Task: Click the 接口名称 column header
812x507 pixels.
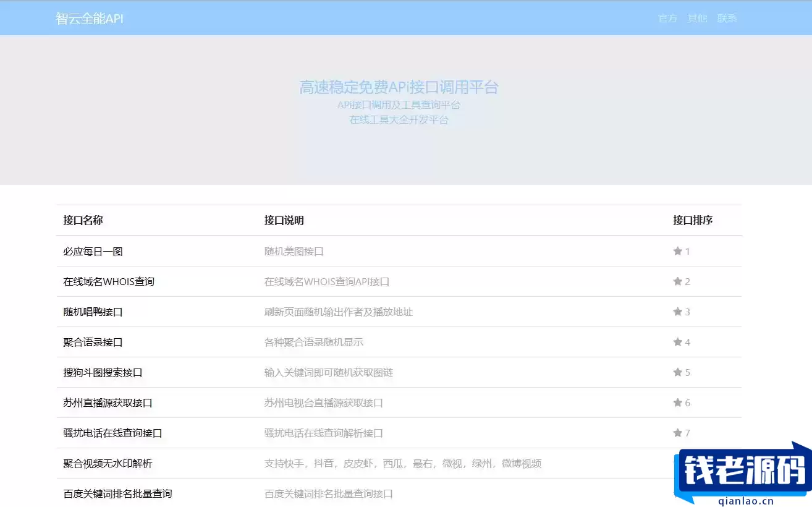Action: pyautogui.click(x=83, y=221)
